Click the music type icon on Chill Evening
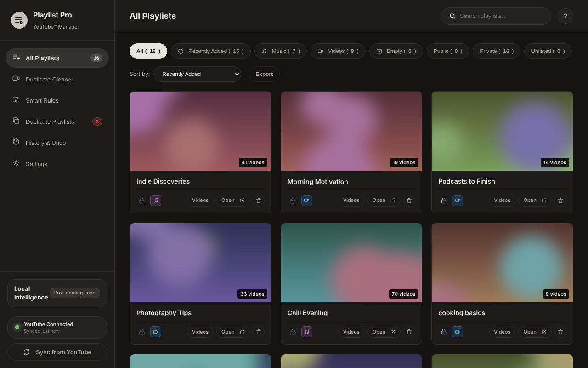This screenshot has height=368, width=588. 307,332
